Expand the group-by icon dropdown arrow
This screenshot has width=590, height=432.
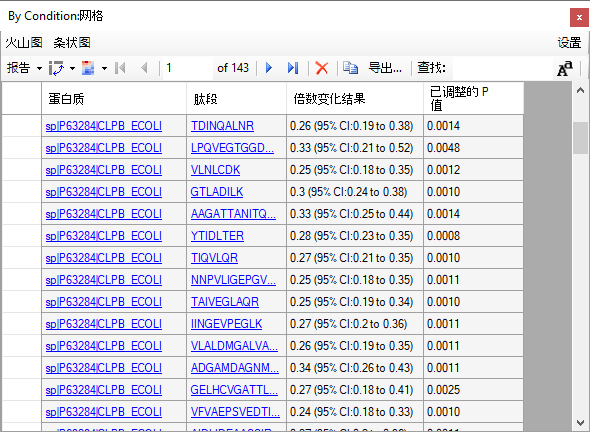pyautogui.click(x=72, y=68)
